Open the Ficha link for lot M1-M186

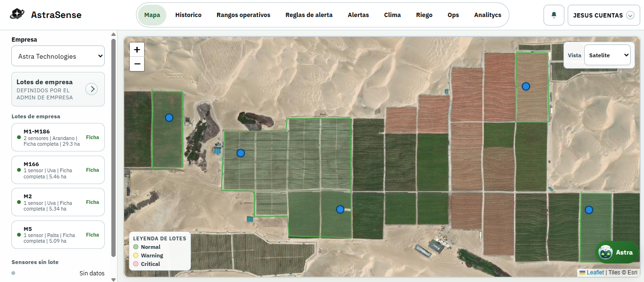pyautogui.click(x=92, y=137)
